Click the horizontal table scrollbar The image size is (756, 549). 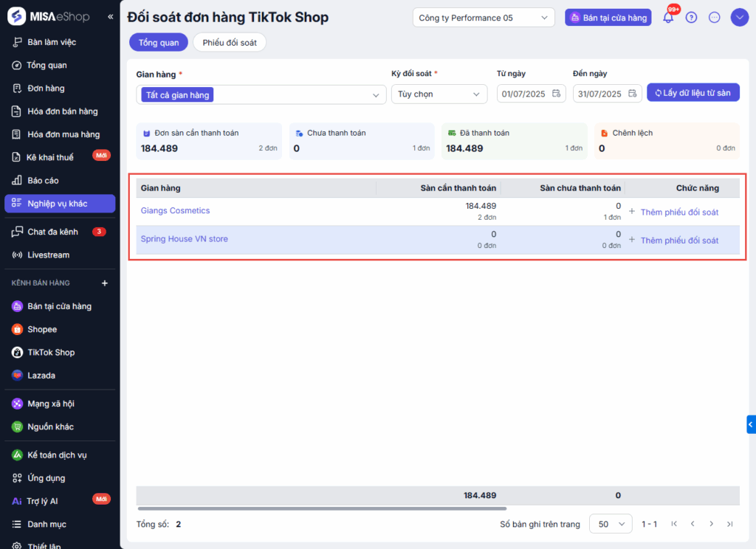pos(322,508)
